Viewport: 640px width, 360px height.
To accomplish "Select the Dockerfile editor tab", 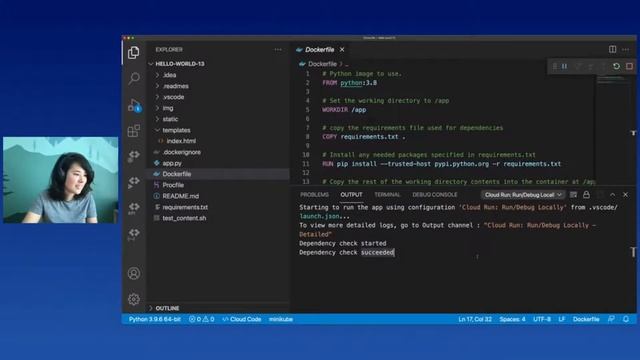I will click(x=320, y=49).
